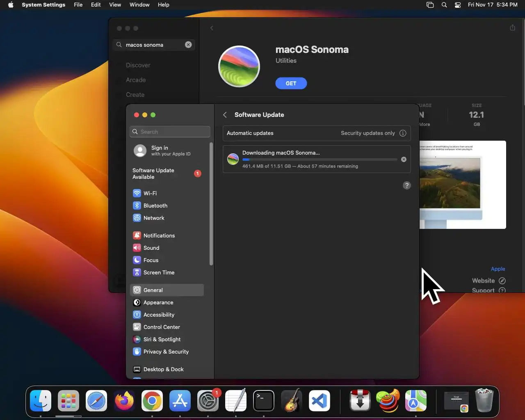The image size is (525, 420).
Task: Open Control Center in menu bar
Action: pyautogui.click(x=458, y=5)
